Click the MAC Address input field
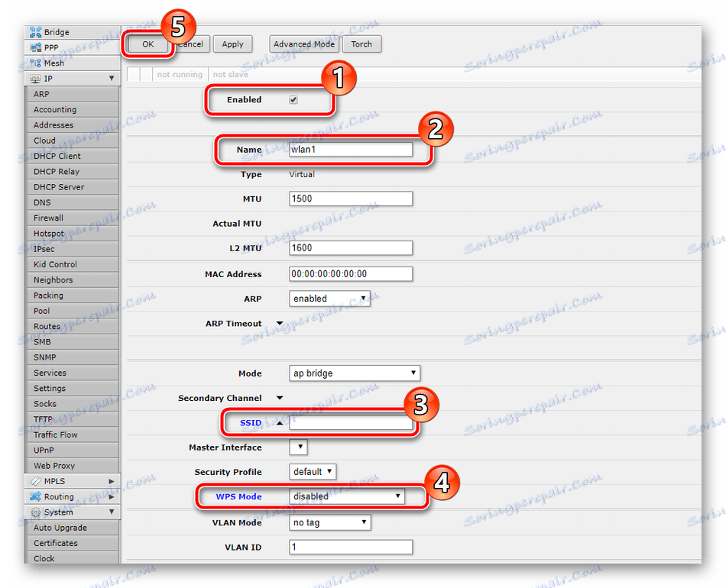Image resolution: width=726 pixels, height=588 pixels. pyautogui.click(x=351, y=274)
